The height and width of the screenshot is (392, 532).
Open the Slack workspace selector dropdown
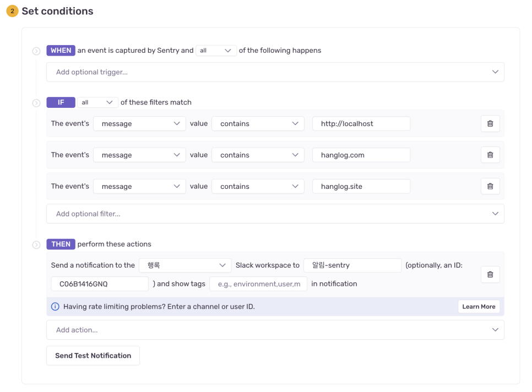185,265
